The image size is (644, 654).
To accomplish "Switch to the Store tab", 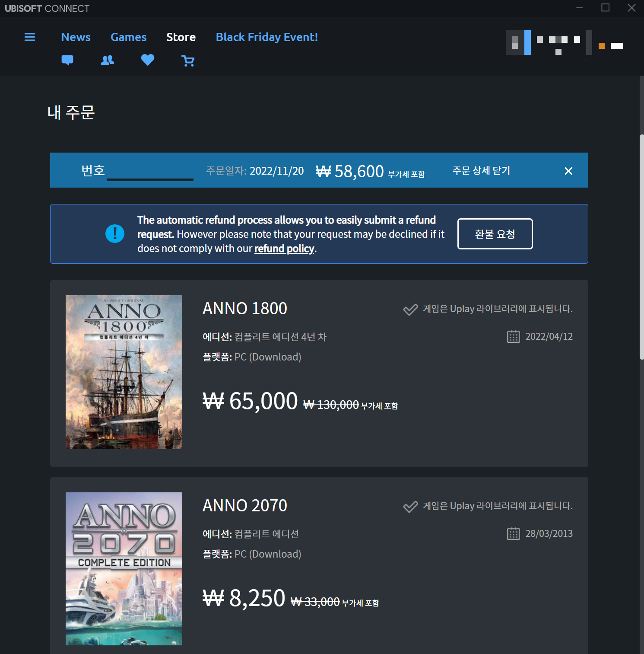I will [181, 37].
